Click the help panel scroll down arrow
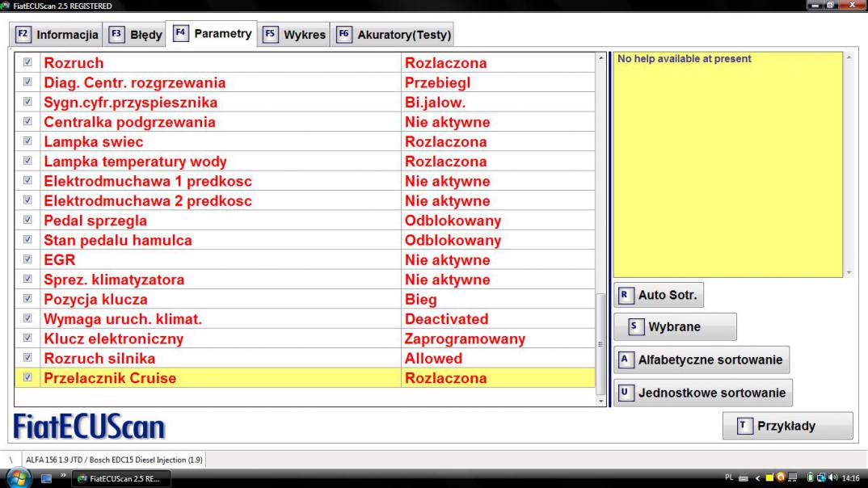The height and width of the screenshot is (488, 868). (849, 272)
